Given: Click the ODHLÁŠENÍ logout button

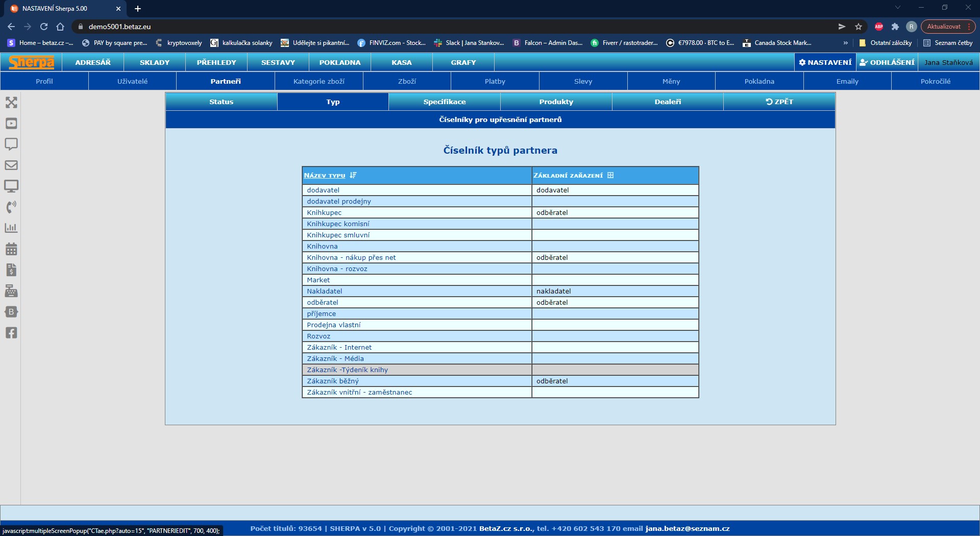Looking at the screenshot, I should (x=887, y=62).
